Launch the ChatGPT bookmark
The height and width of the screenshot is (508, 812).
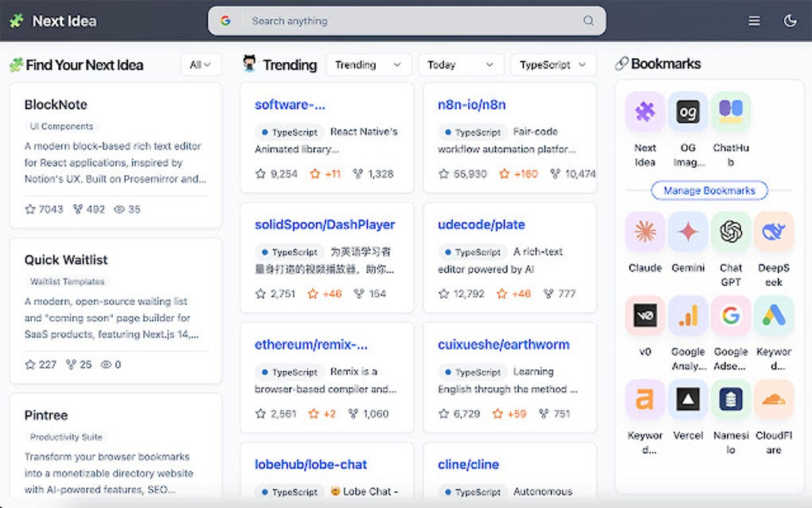coord(730,233)
